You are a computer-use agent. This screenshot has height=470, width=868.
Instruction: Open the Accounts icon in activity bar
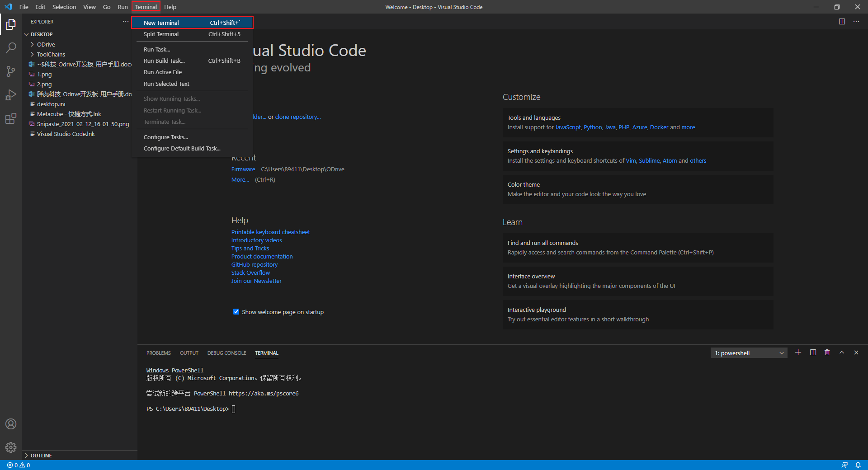pyautogui.click(x=11, y=424)
